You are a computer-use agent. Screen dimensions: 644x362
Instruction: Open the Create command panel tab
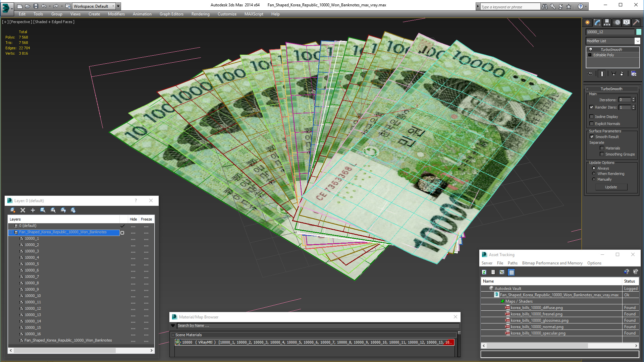pos(588,22)
